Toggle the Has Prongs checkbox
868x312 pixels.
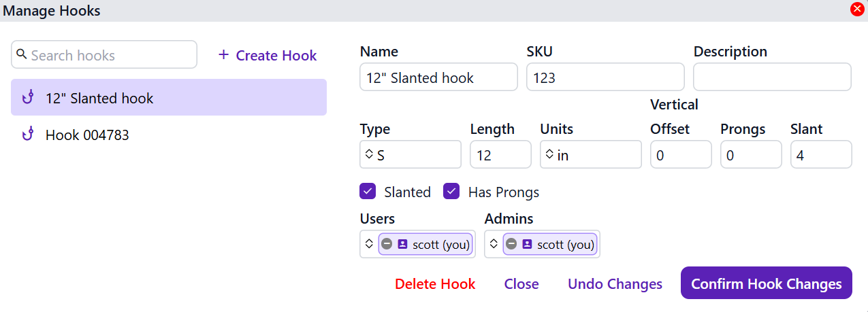pos(451,192)
